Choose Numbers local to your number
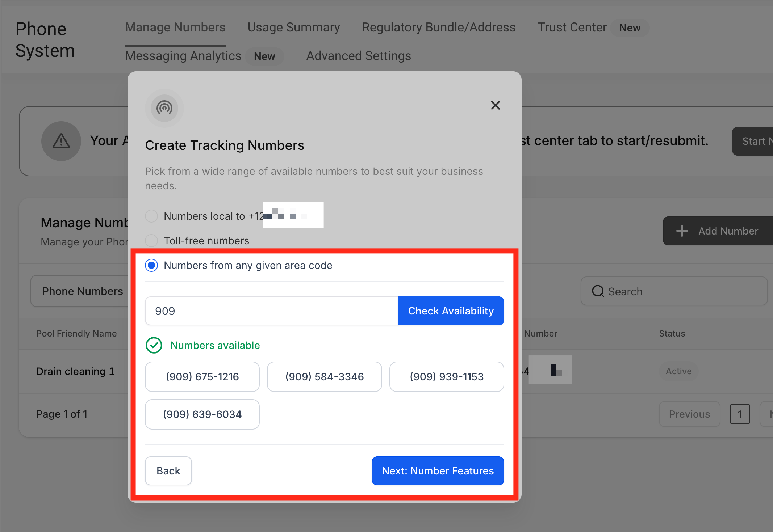Screen dimensions: 773x532 pos(151,216)
